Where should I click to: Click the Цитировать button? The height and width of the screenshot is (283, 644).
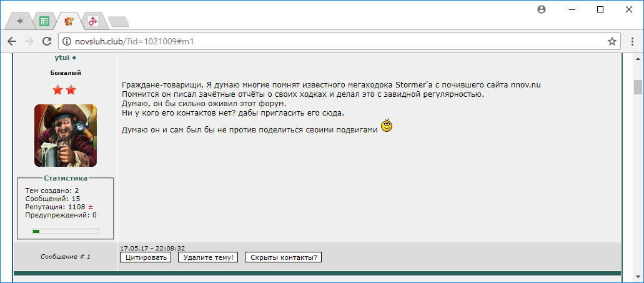pos(145,257)
